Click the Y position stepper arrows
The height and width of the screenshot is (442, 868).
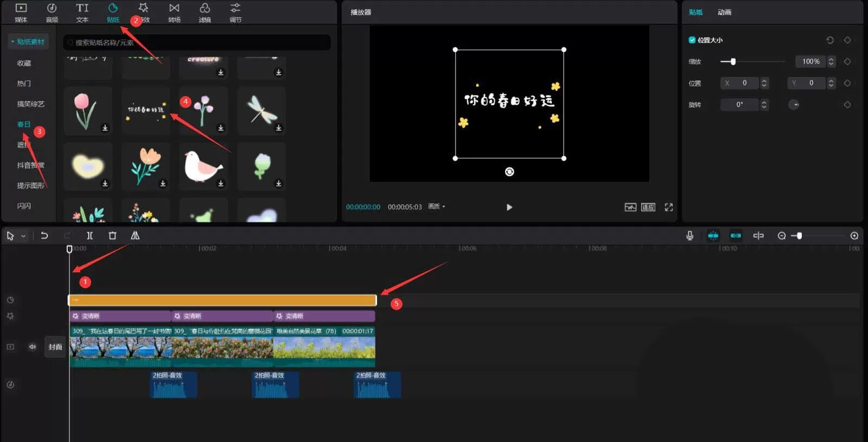831,83
